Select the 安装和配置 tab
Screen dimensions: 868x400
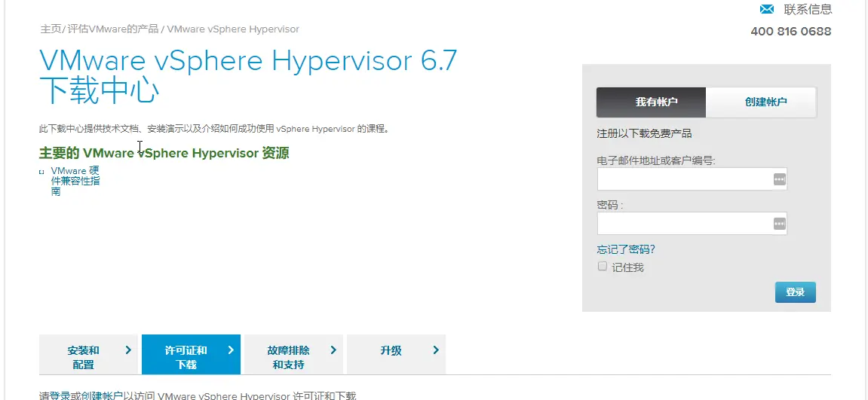(88, 355)
